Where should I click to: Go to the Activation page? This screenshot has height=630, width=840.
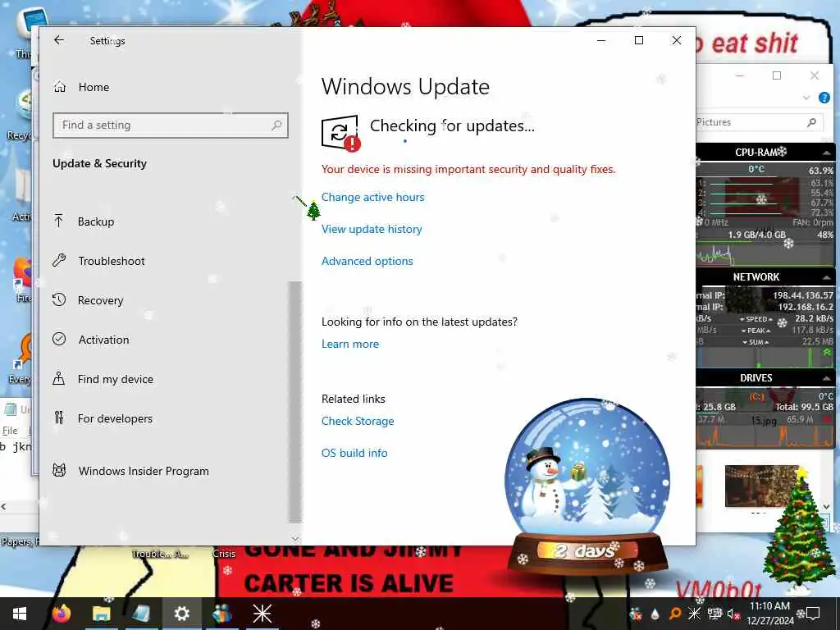pyautogui.click(x=91, y=340)
